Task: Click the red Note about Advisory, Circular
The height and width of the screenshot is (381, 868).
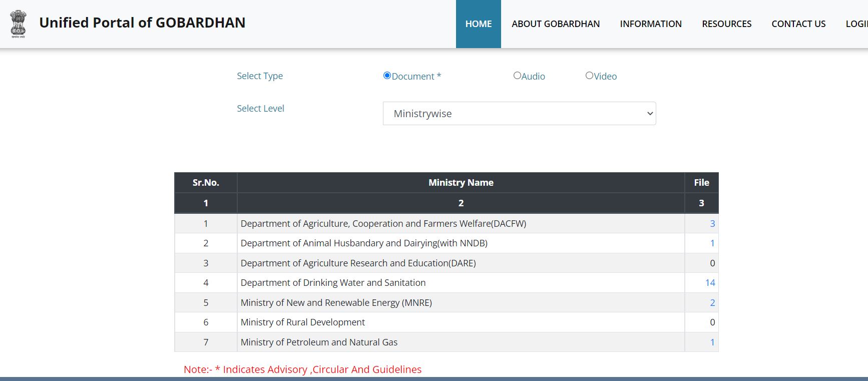Action: (302, 369)
